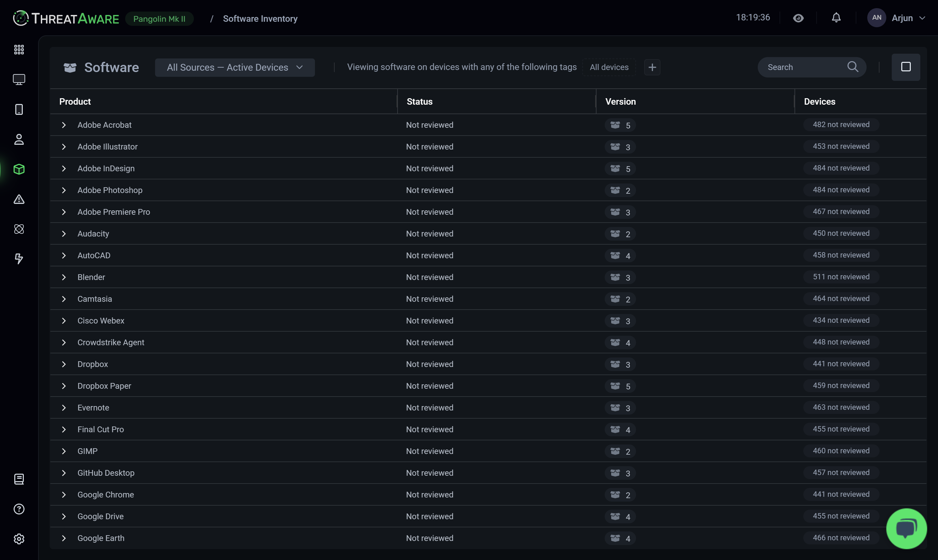Toggle the square view icon beside search

pos(906,67)
